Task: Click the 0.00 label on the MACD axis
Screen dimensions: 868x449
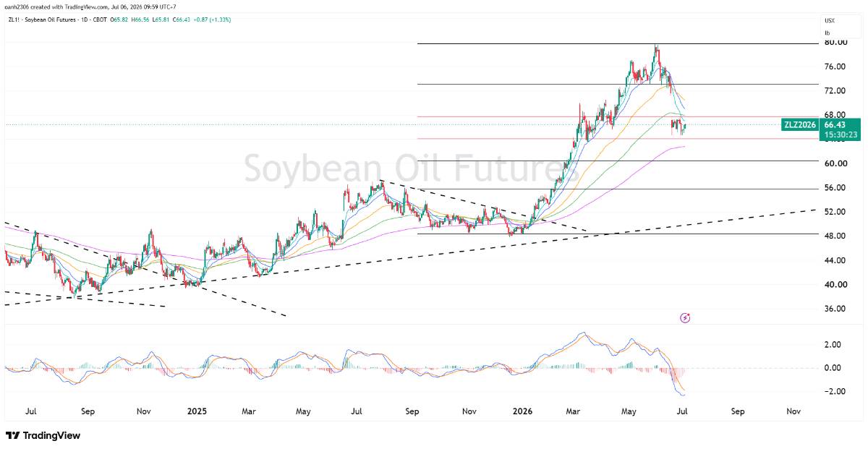Action: point(832,368)
